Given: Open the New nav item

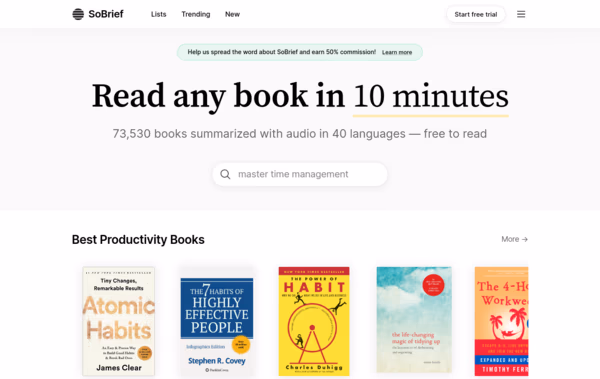Looking at the screenshot, I should pyautogui.click(x=232, y=14).
